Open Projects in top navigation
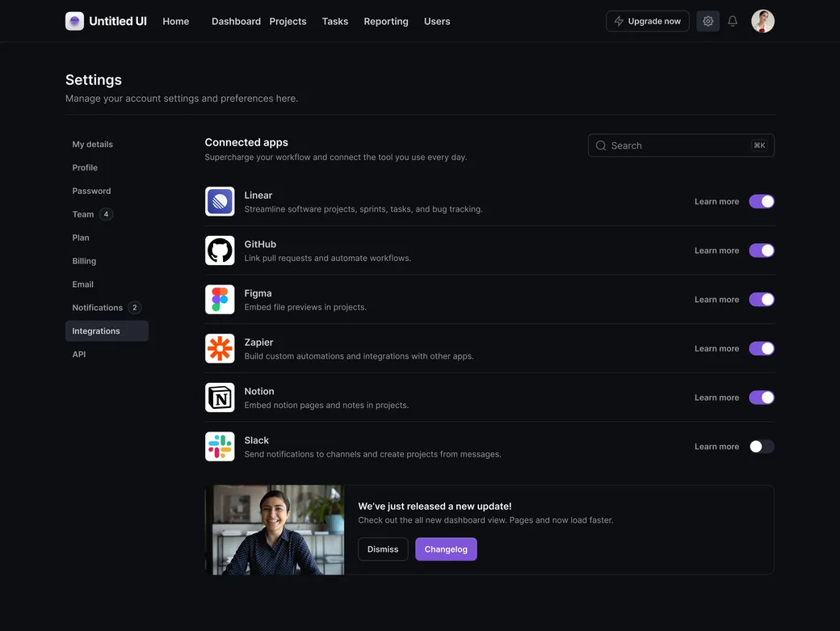 click(288, 22)
